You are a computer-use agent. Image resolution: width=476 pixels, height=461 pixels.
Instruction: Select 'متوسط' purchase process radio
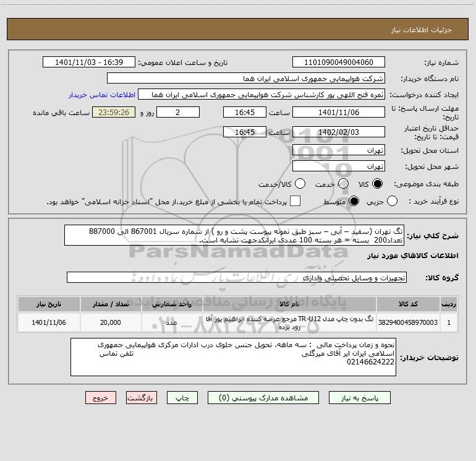click(x=355, y=202)
